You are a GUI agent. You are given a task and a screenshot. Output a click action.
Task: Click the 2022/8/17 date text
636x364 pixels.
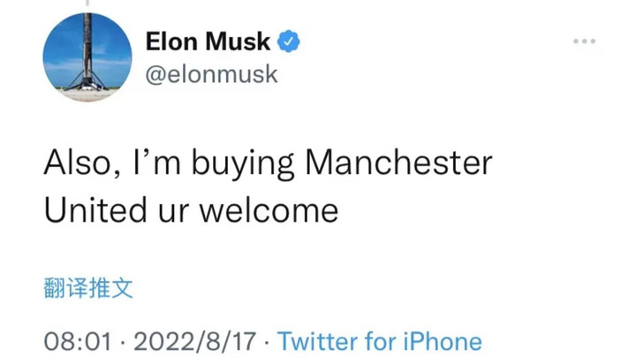(194, 341)
